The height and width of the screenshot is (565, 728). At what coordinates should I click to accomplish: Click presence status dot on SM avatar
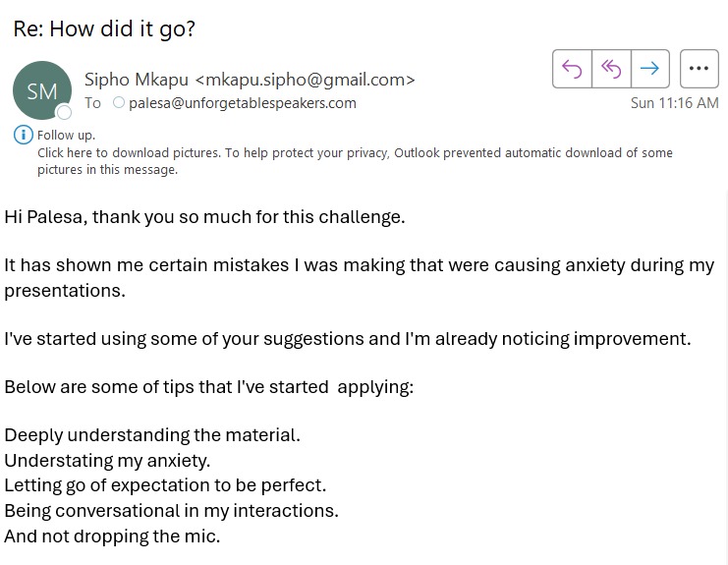(64, 112)
